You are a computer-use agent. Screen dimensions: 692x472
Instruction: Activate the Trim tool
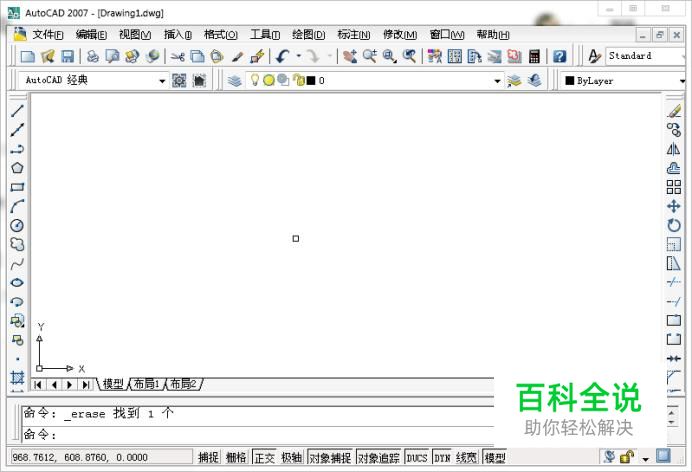pyautogui.click(x=673, y=282)
